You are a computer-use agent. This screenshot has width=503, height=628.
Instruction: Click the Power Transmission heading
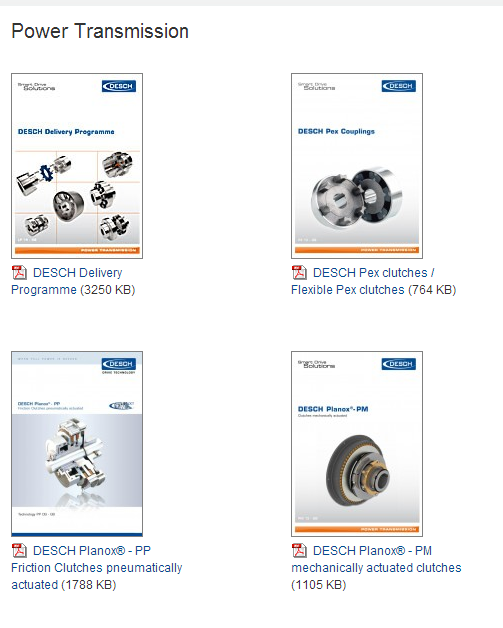(100, 31)
